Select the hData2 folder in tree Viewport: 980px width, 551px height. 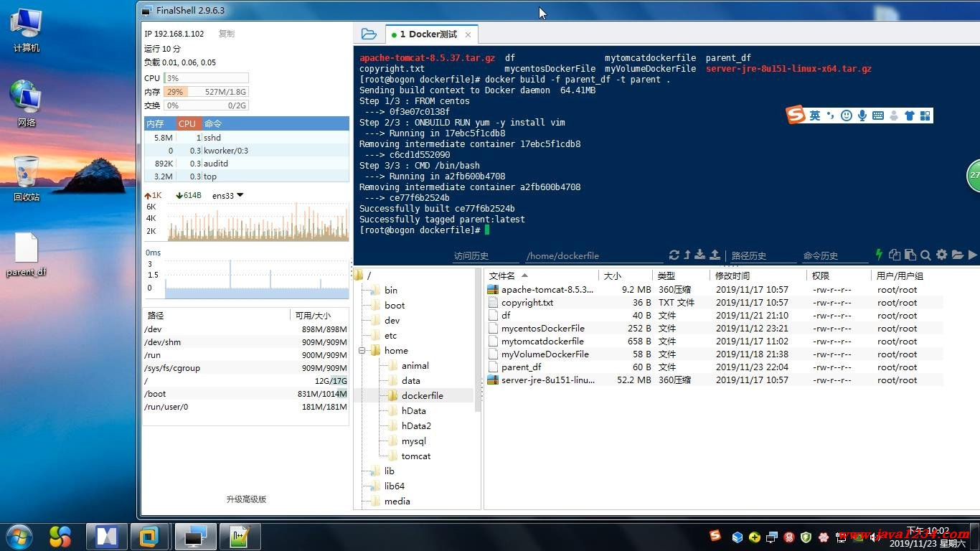(416, 426)
